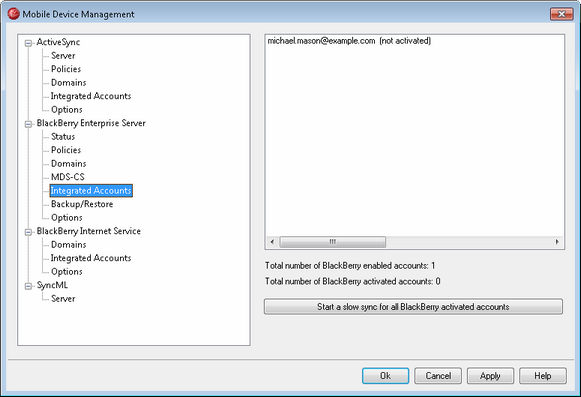This screenshot has height=397, width=581.
Task: Click the horizontal scrollbar thumb
Action: click(x=333, y=242)
